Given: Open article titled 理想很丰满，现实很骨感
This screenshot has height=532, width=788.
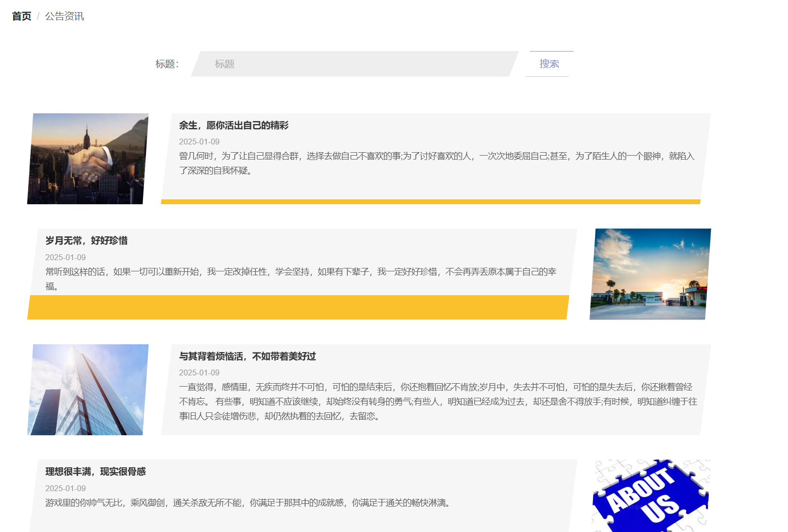Looking at the screenshot, I should [x=96, y=472].
